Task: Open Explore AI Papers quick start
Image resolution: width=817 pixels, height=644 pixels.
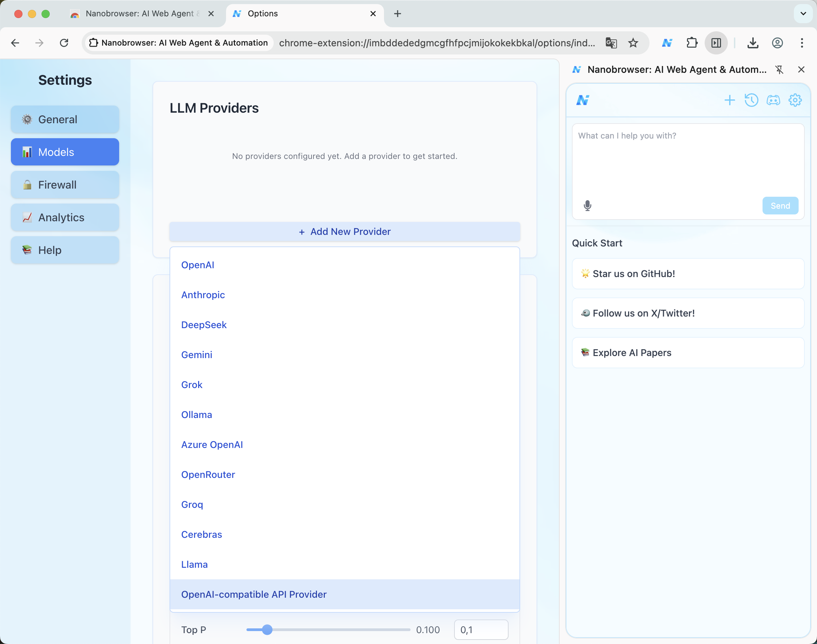Action: tap(688, 353)
